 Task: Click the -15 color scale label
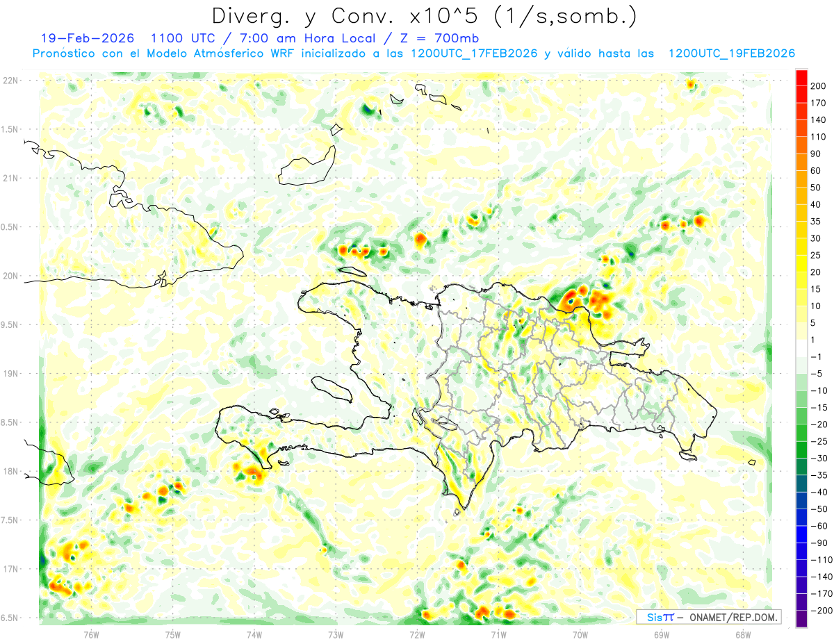pyautogui.click(x=819, y=407)
